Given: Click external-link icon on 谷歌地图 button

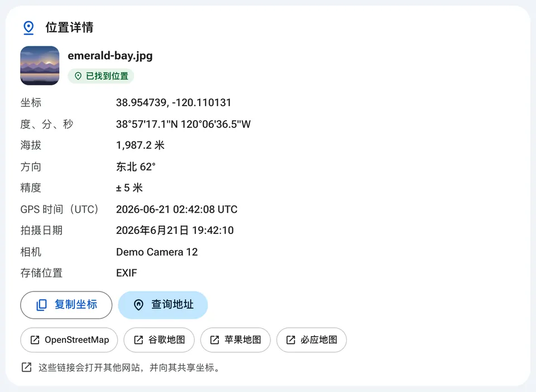Looking at the screenshot, I should point(138,340).
